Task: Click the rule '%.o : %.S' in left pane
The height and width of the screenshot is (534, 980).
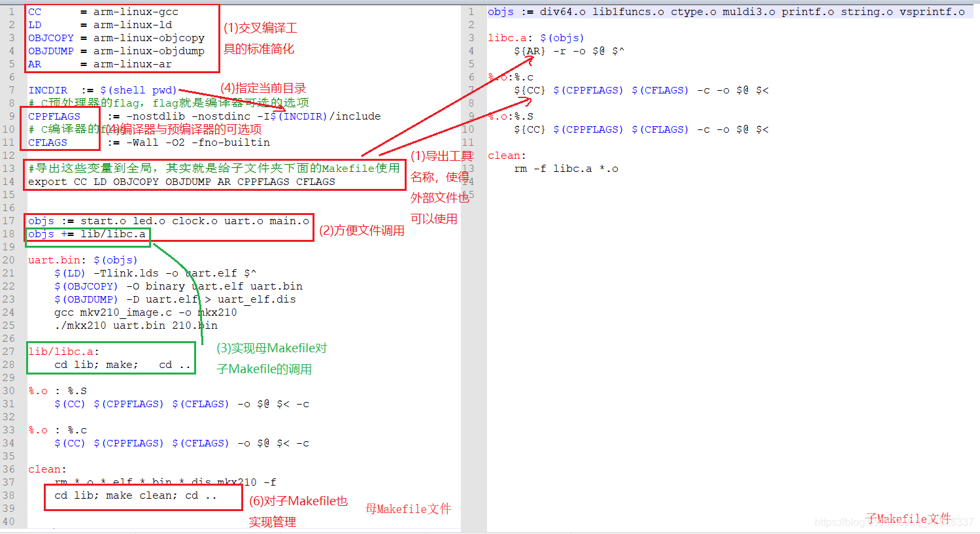Action: [58, 391]
